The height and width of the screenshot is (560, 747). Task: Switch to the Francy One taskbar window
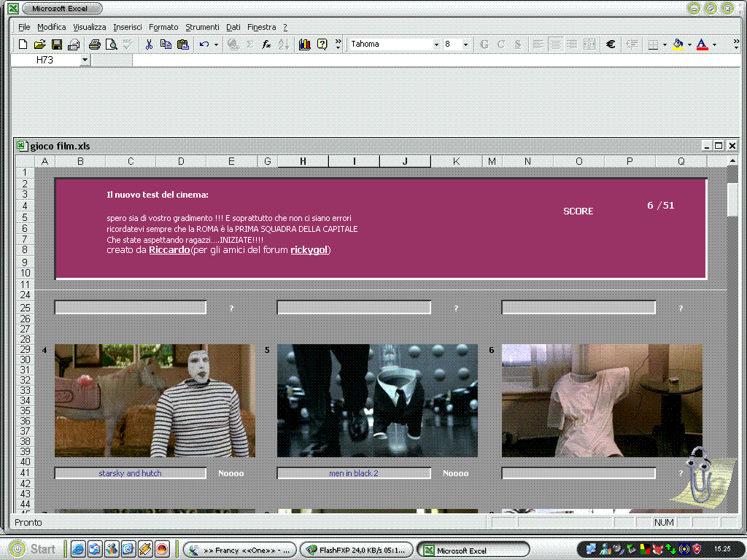[240, 550]
